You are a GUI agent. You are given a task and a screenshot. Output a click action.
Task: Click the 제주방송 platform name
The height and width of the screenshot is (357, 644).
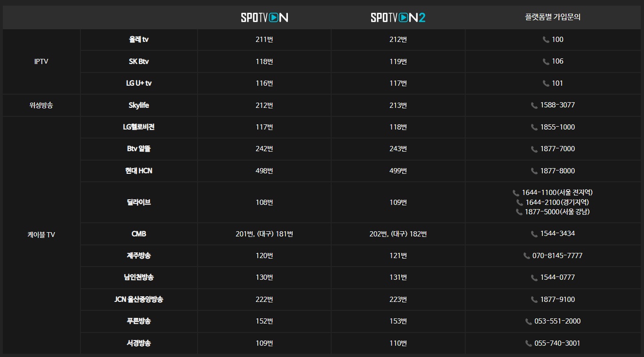coord(139,256)
